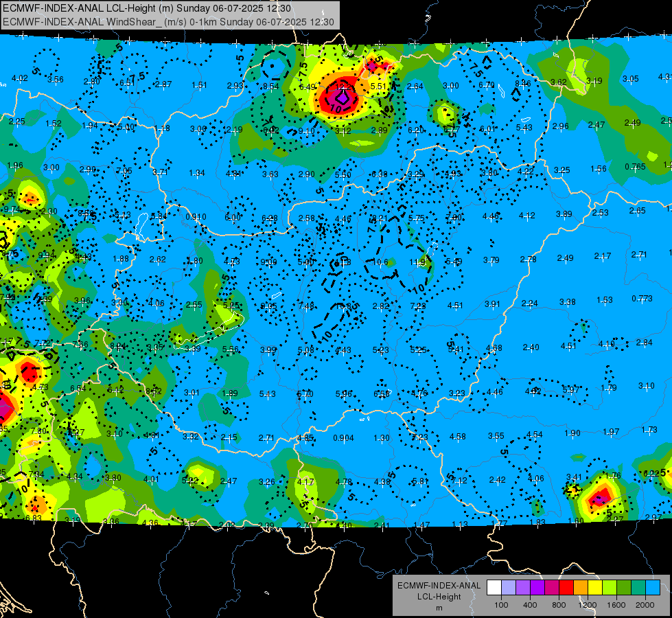Click the teal legend swatch
The image size is (672, 618).
638,587
